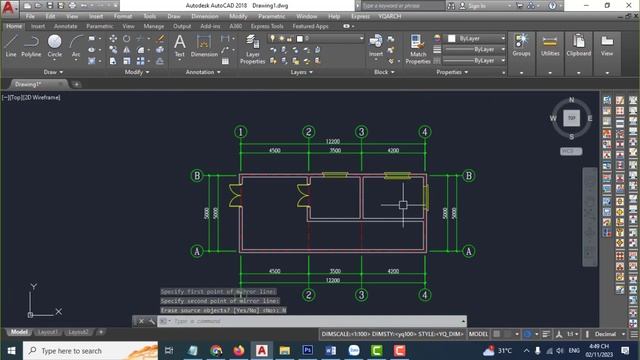Select the Text annotation tool
This screenshot has height=360, width=640.
[180, 46]
